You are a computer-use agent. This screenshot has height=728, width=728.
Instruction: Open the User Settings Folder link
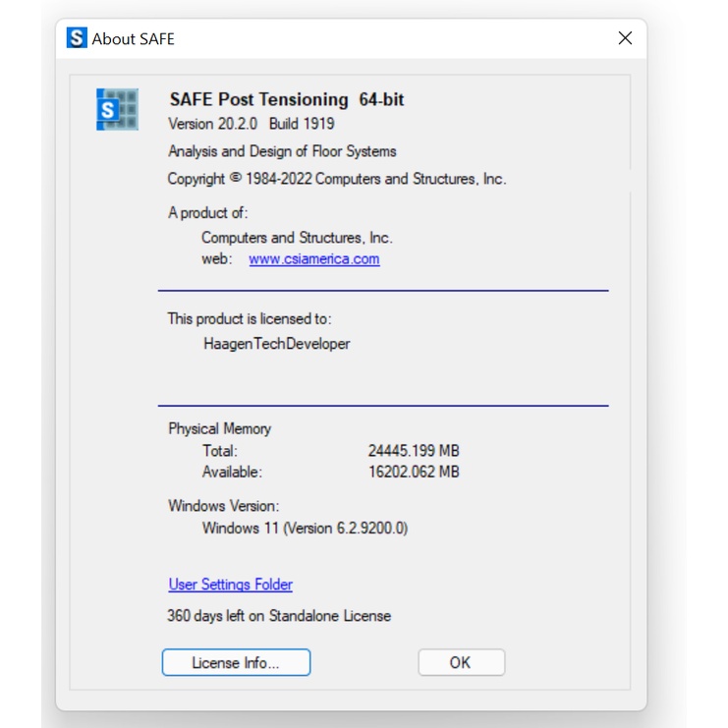point(230,585)
